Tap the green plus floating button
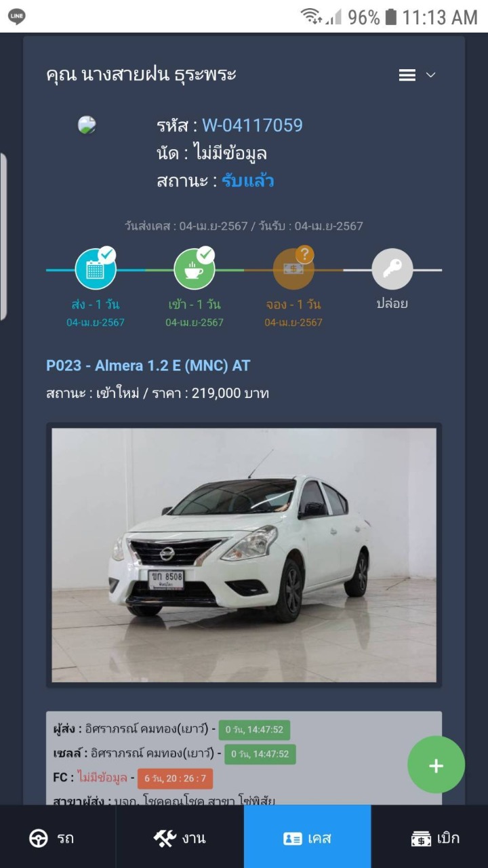 (x=436, y=766)
